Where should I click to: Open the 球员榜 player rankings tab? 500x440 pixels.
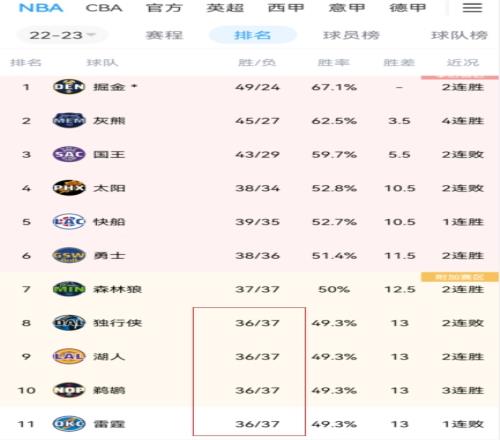click(x=351, y=35)
